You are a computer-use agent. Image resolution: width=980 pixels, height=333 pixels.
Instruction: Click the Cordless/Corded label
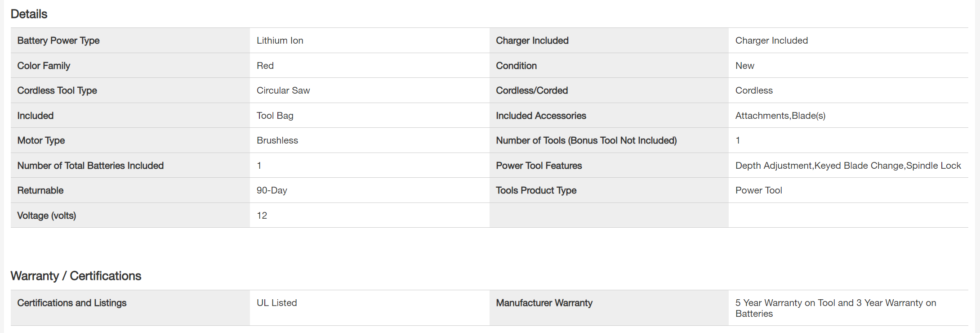[532, 90]
